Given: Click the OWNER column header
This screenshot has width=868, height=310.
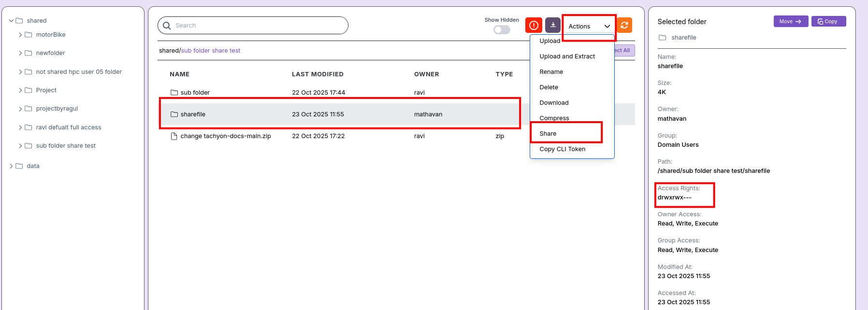Looking at the screenshot, I should click(x=426, y=74).
